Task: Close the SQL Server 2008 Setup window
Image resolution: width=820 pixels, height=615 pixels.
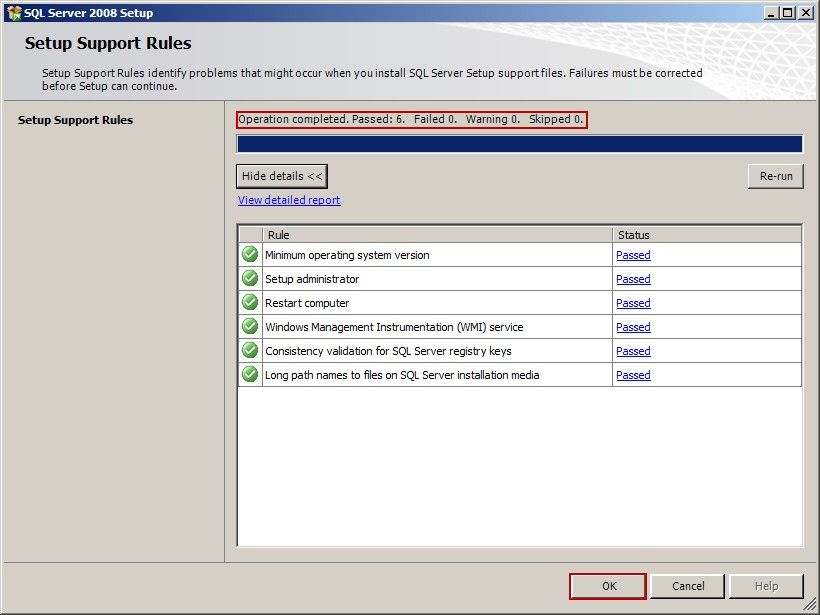Action: [x=806, y=13]
